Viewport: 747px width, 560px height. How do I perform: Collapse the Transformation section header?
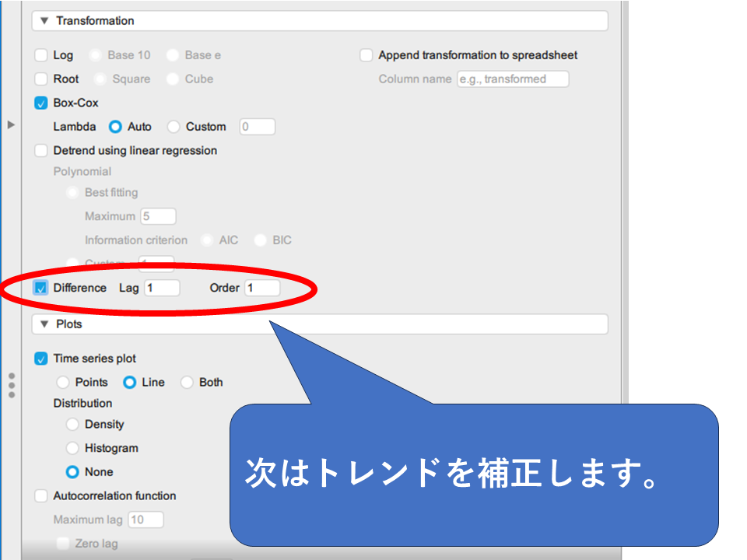[43, 21]
